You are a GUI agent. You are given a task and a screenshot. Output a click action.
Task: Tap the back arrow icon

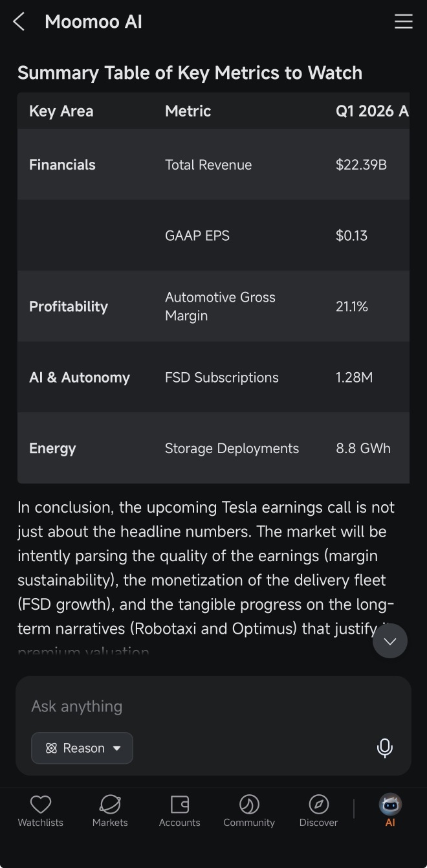click(19, 22)
